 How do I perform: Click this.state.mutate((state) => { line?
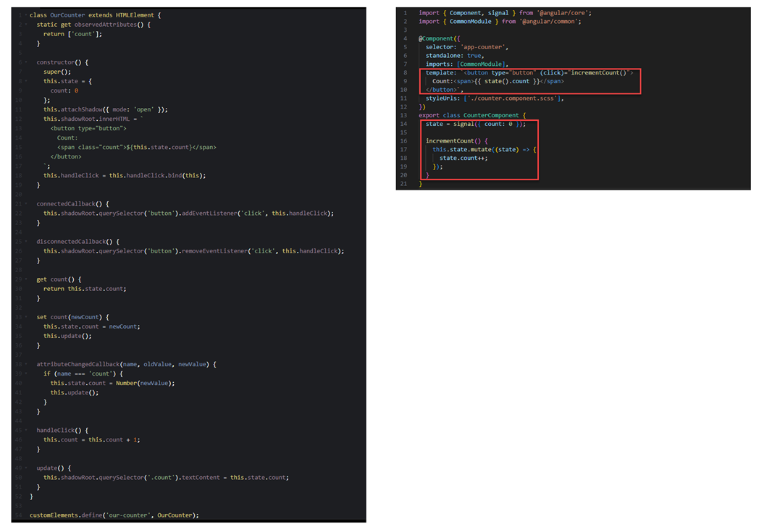(484, 150)
